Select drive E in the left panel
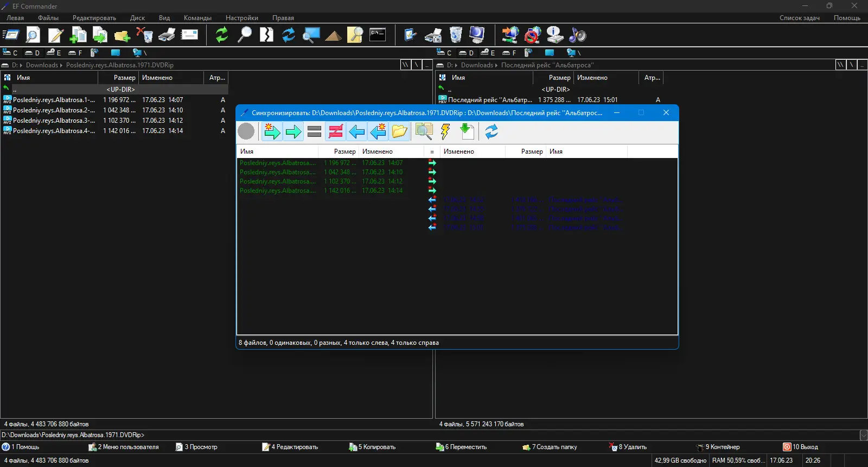 (x=53, y=53)
